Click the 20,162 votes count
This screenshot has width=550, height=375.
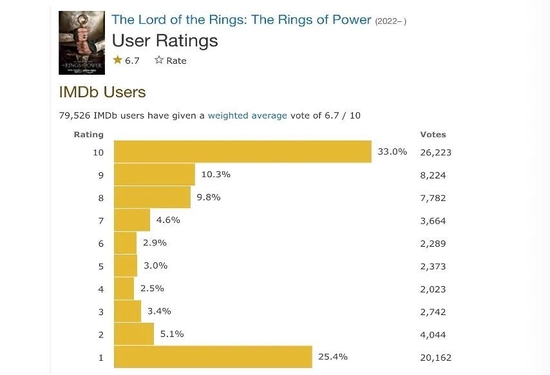(x=436, y=358)
